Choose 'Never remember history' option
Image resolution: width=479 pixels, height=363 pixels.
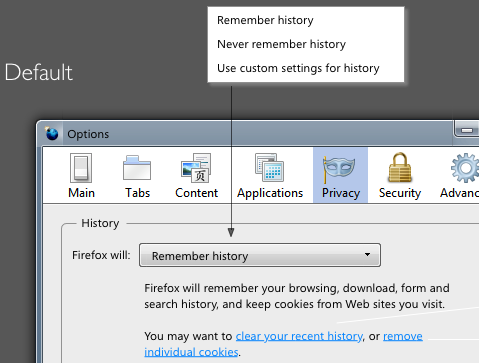coord(281,44)
